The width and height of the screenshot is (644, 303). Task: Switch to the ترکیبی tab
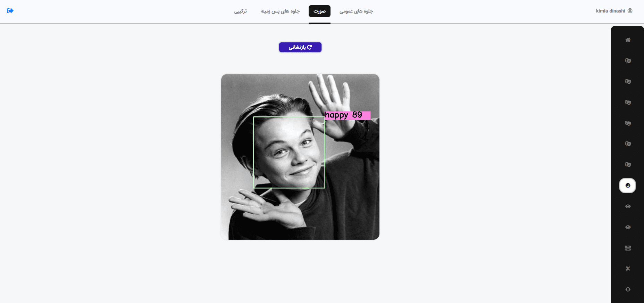click(x=240, y=11)
